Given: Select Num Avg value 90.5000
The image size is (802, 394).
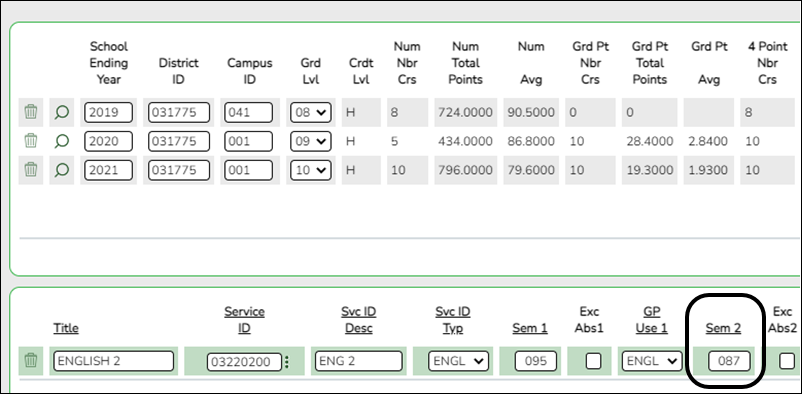Looking at the screenshot, I should click(x=531, y=112).
